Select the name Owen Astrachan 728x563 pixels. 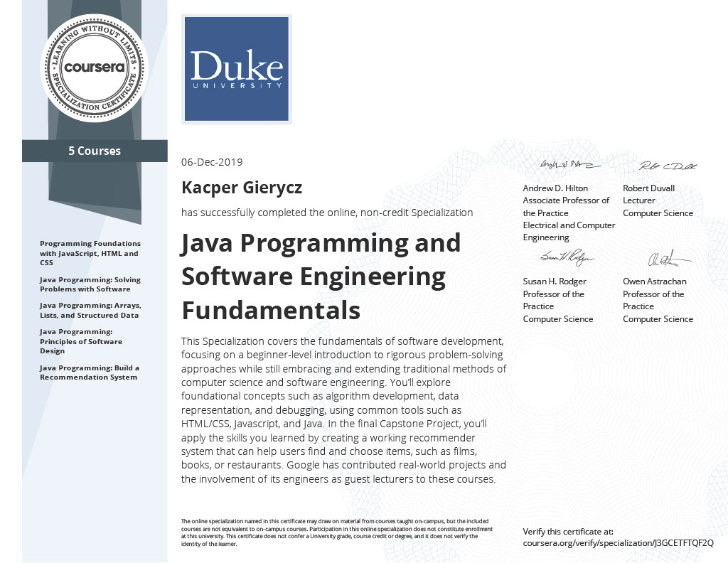coord(654,281)
